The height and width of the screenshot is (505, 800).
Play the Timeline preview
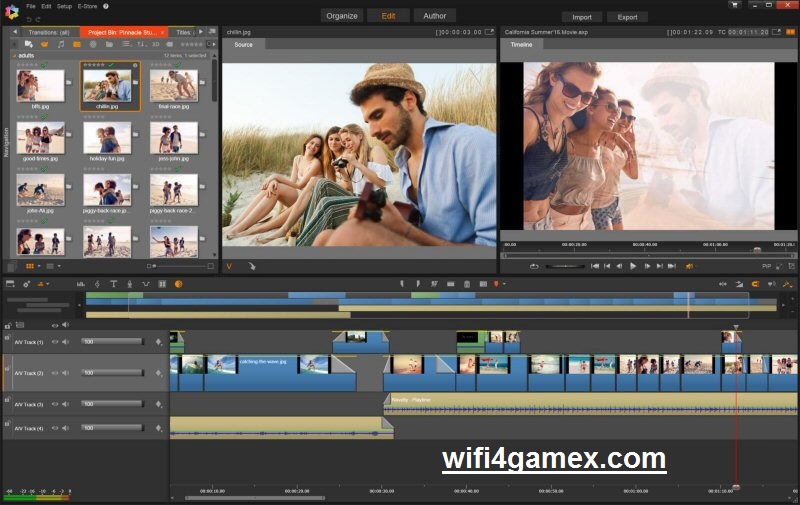click(633, 266)
